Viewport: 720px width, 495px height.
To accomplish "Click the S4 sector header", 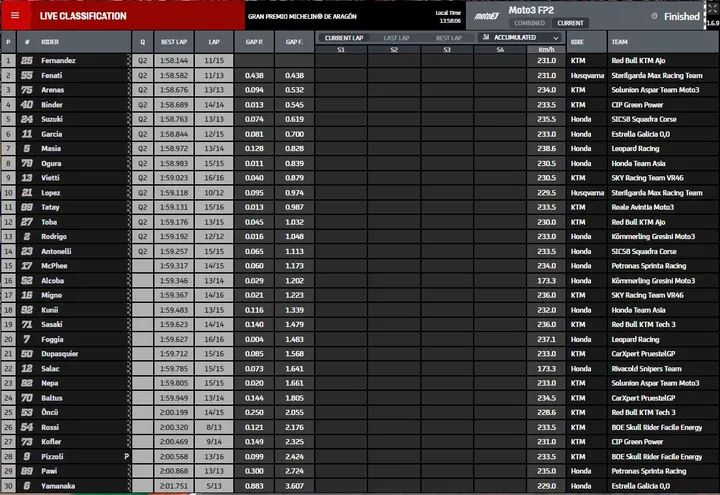I will pos(500,50).
